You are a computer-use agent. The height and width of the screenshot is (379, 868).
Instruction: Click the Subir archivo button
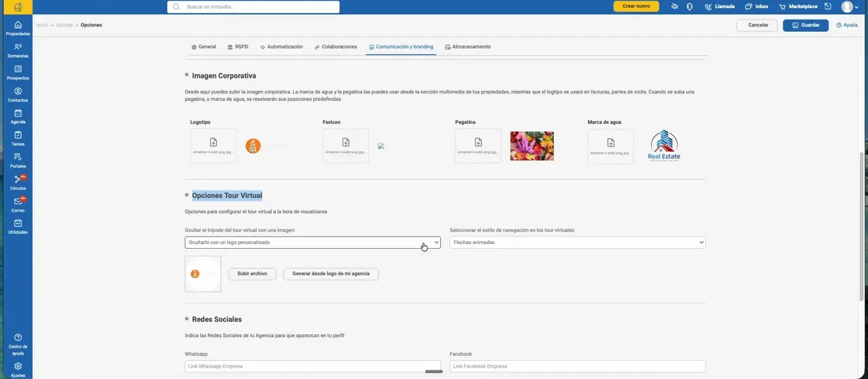pyautogui.click(x=252, y=274)
